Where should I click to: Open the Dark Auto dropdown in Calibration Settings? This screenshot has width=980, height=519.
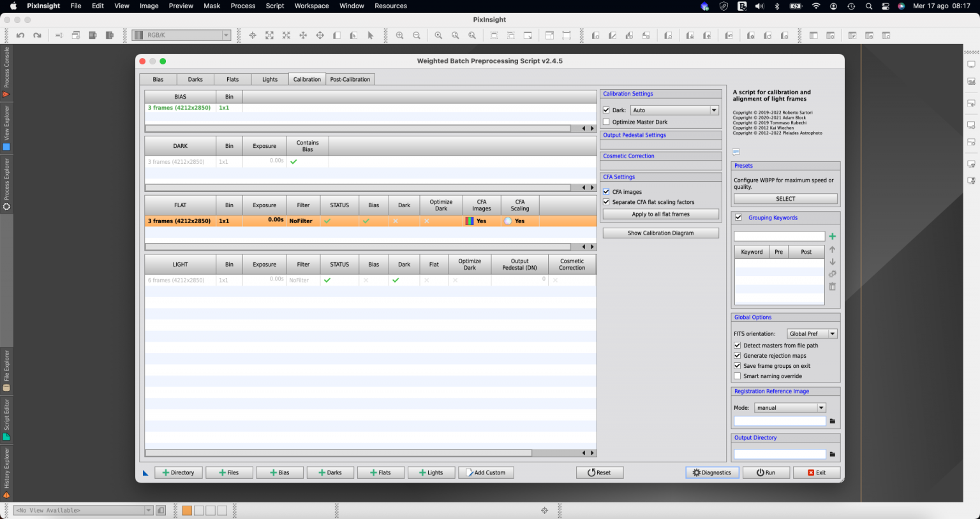(x=674, y=110)
